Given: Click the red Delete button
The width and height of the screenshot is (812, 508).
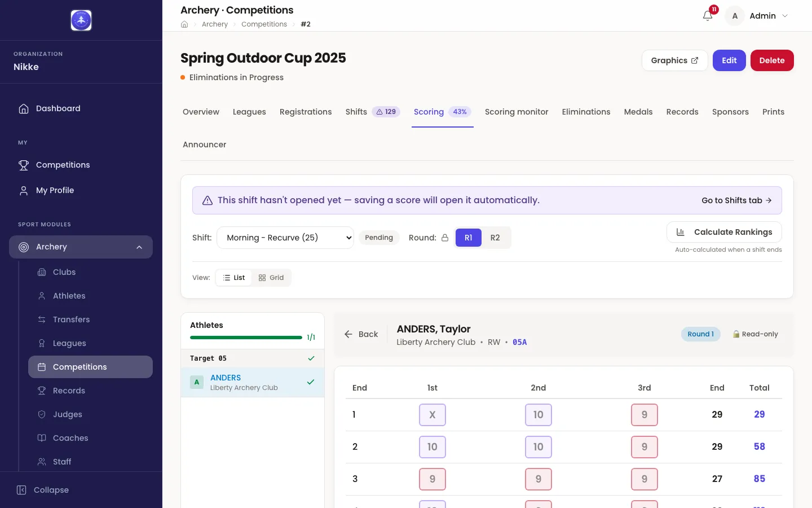Looking at the screenshot, I should (772, 60).
